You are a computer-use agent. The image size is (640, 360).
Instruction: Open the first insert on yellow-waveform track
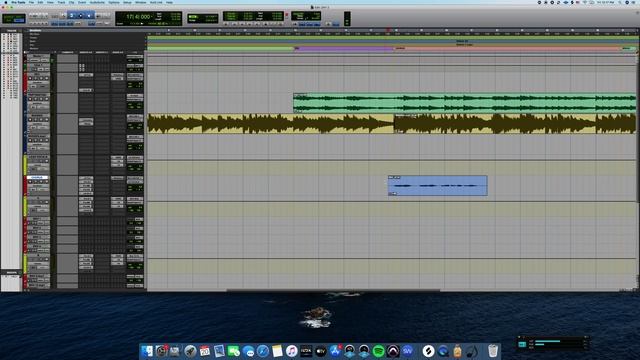coord(86,120)
